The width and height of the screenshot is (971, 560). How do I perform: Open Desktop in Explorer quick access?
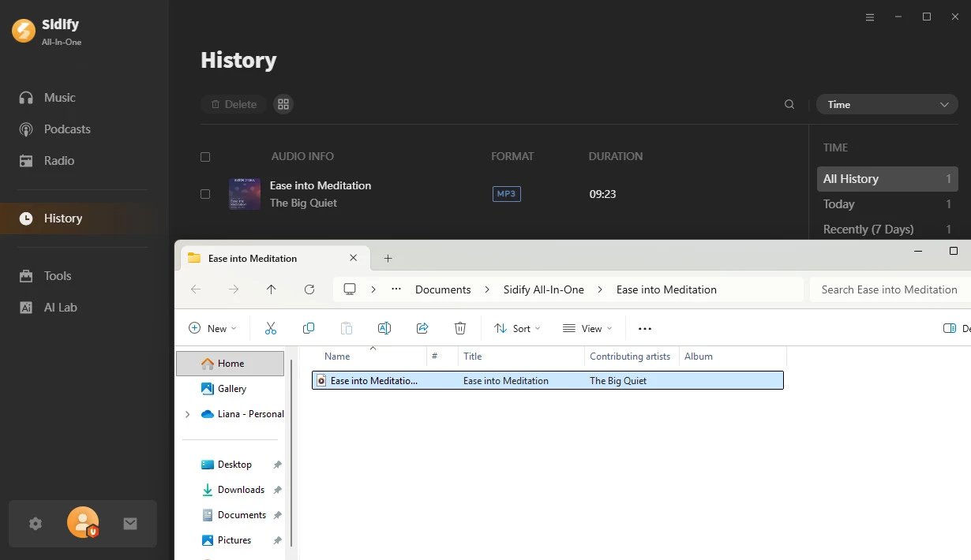[234, 465]
